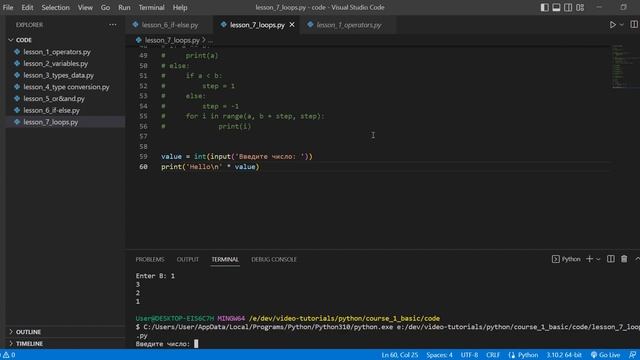The width and height of the screenshot is (640, 360).
Task: Expand the TIMELINE section
Action: (65, 344)
